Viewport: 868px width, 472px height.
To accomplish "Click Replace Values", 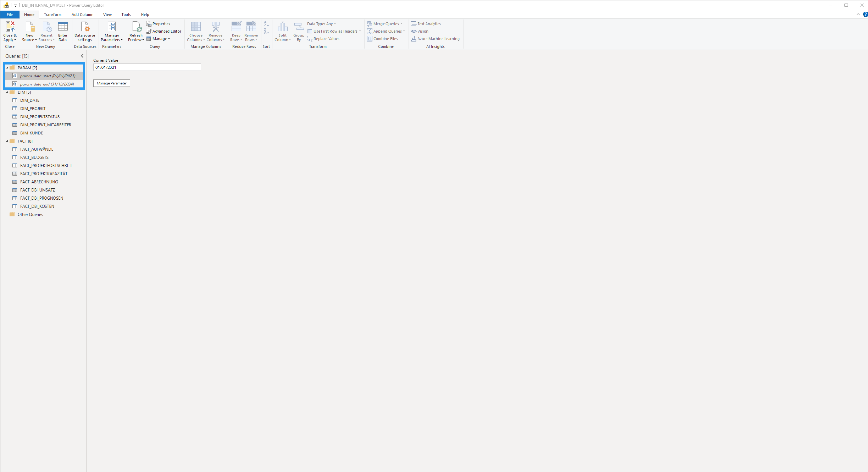I will point(323,39).
